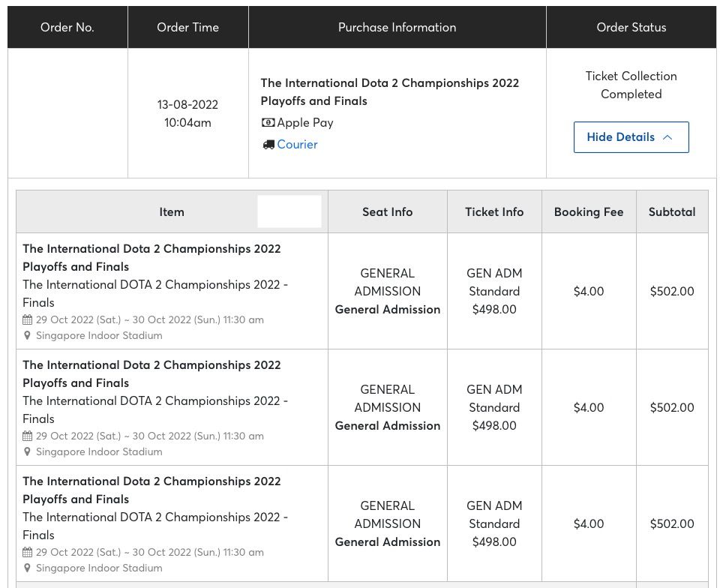723x588 pixels.
Task: Click Singapore Indoor Stadium in first row
Action: tap(99, 335)
